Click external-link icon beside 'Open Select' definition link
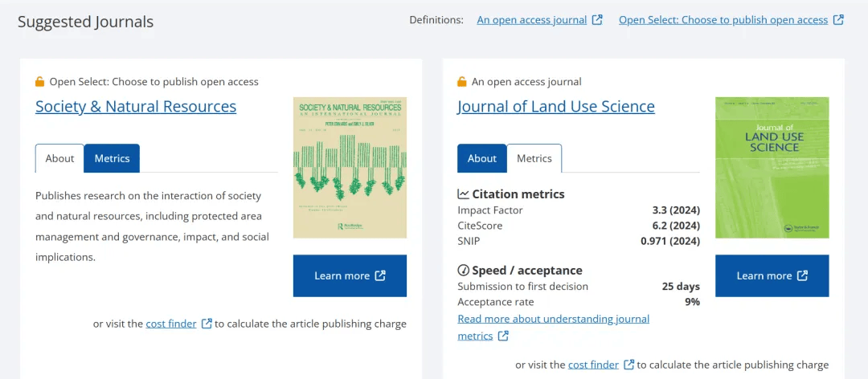Image resolution: width=868 pixels, height=379 pixels. click(x=838, y=20)
